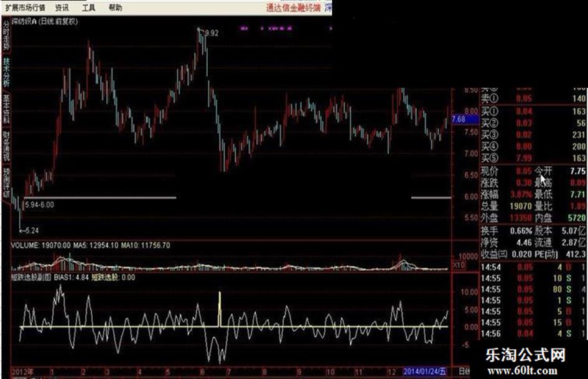The height and width of the screenshot is (379, 588).
Task: Select the last side tab below 财务透视
Action: (6, 183)
